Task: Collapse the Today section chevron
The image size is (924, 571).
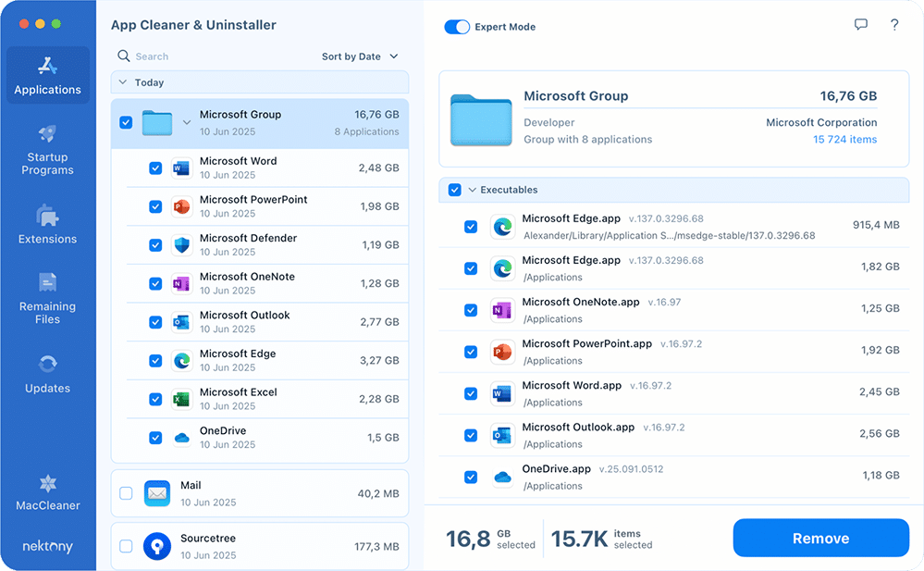Action: coord(123,82)
